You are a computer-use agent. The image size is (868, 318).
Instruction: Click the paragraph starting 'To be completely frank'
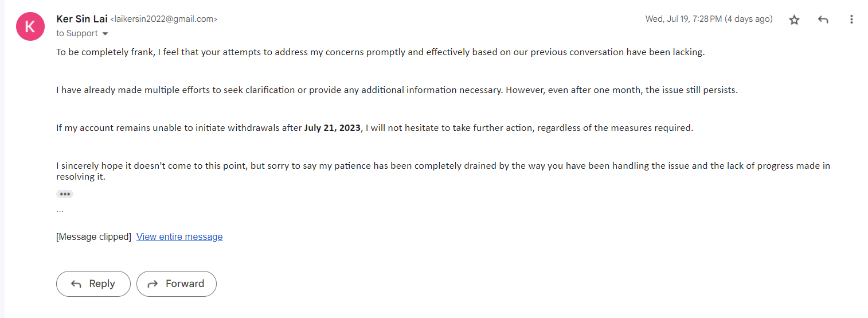380,52
